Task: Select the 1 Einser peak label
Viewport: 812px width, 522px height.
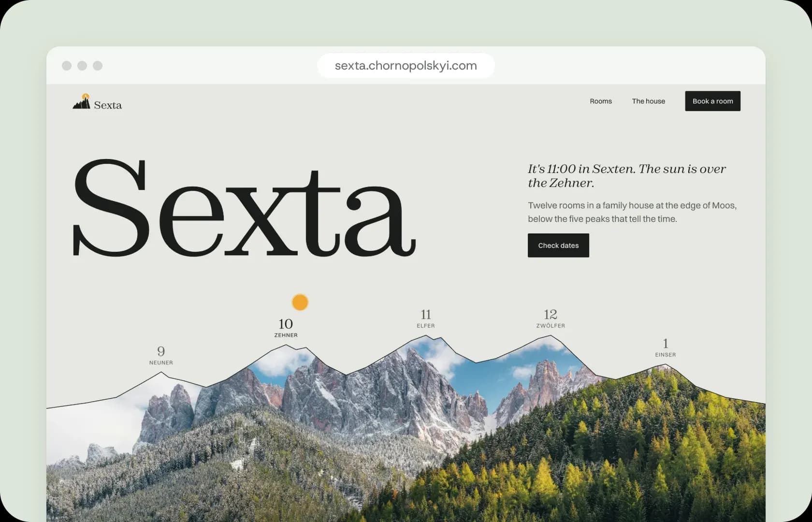Action: pyautogui.click(x=666, y=347)
